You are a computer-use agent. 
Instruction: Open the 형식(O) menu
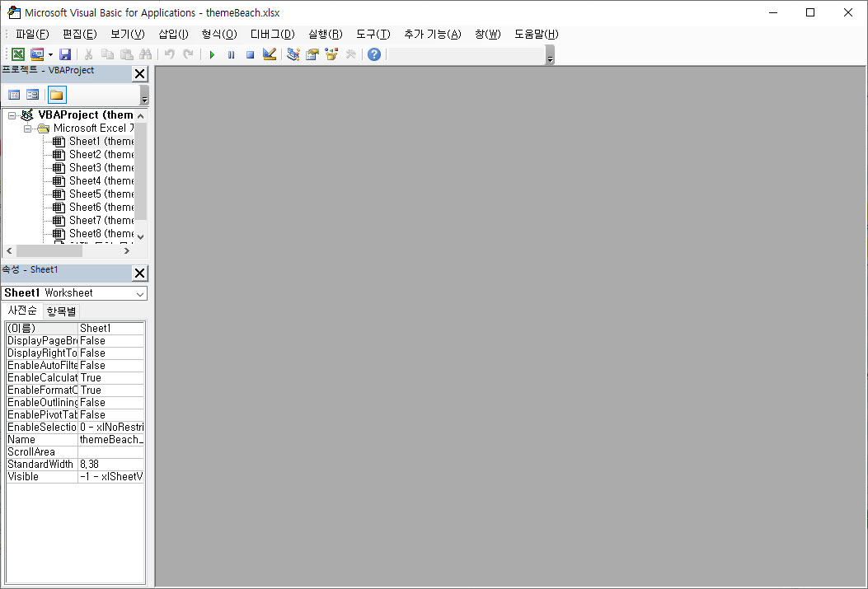[219, 35]
